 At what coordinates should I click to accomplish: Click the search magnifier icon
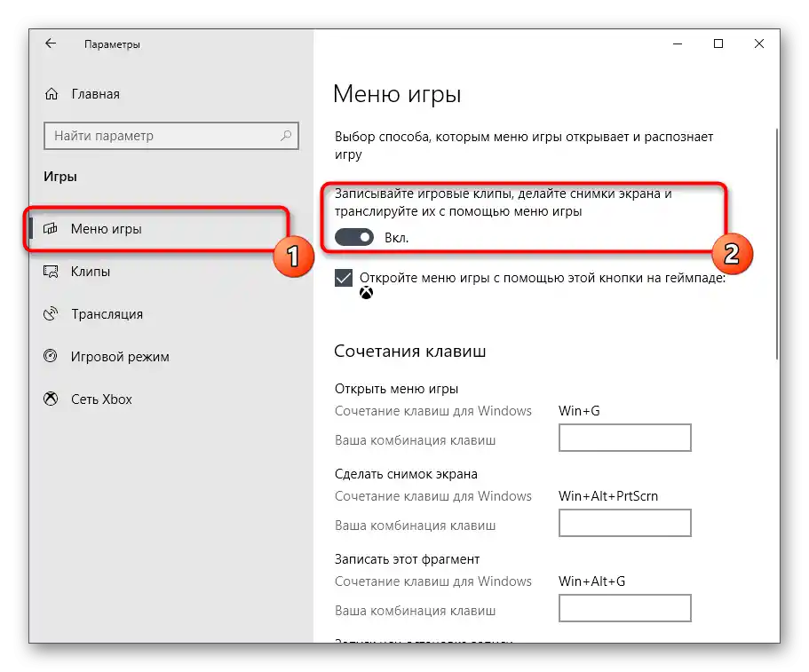coord(286,136)
